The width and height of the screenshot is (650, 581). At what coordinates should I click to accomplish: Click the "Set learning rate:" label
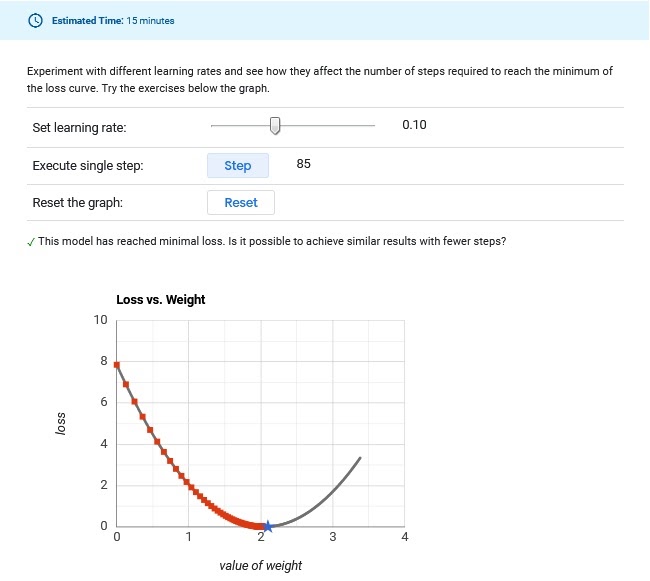(x=79, y=128)
